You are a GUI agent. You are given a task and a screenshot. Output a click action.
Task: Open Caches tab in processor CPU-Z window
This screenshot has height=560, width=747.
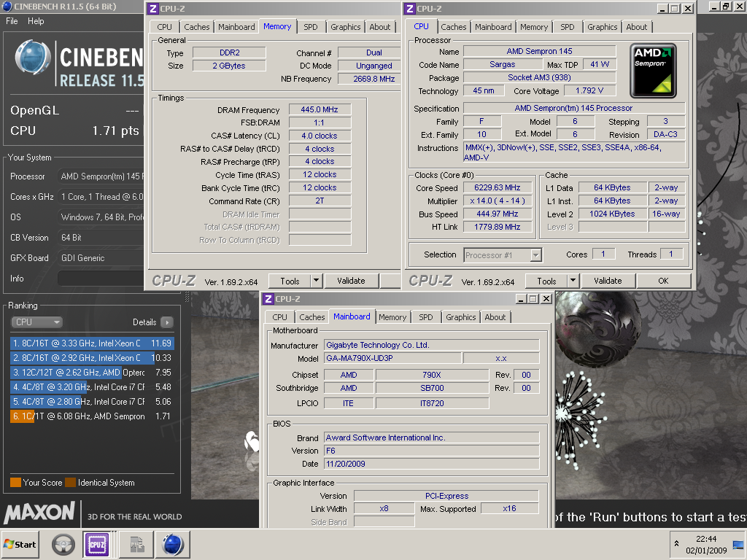click(x=454, y=27)
